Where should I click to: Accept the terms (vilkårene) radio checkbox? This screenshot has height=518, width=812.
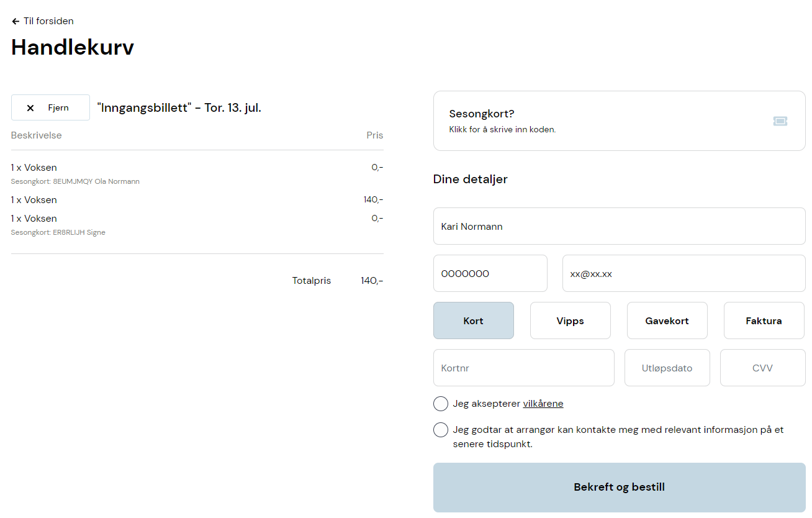441,404
